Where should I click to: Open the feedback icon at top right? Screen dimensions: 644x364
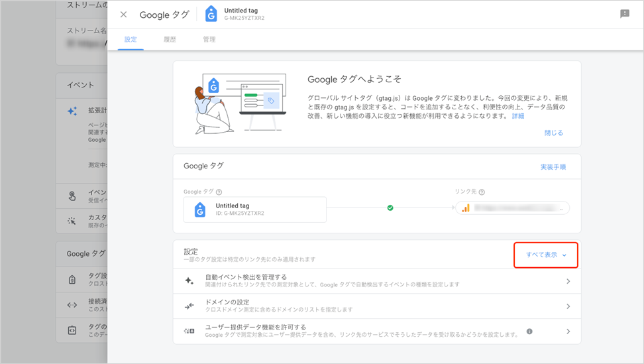tap(625, 14)
